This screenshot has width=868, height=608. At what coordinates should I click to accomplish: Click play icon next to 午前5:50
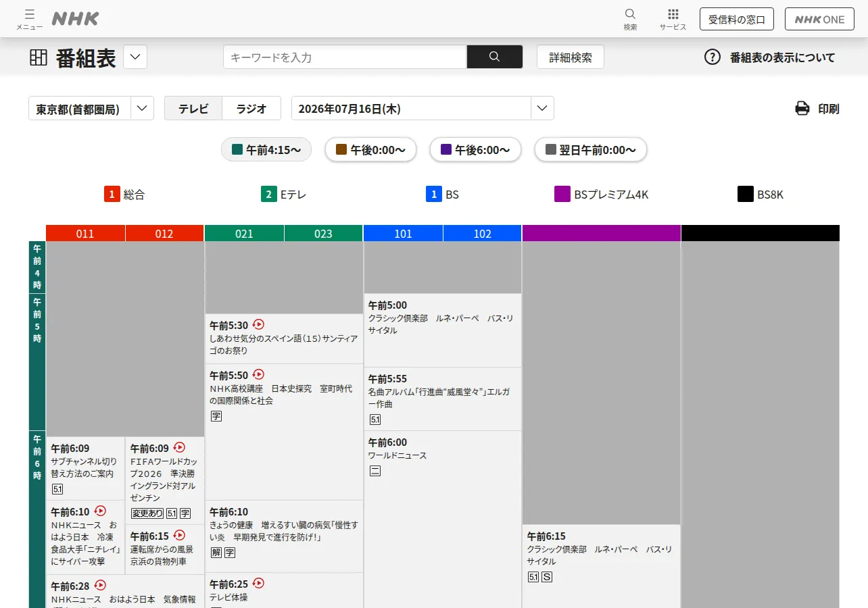click(x=258, y=374)
